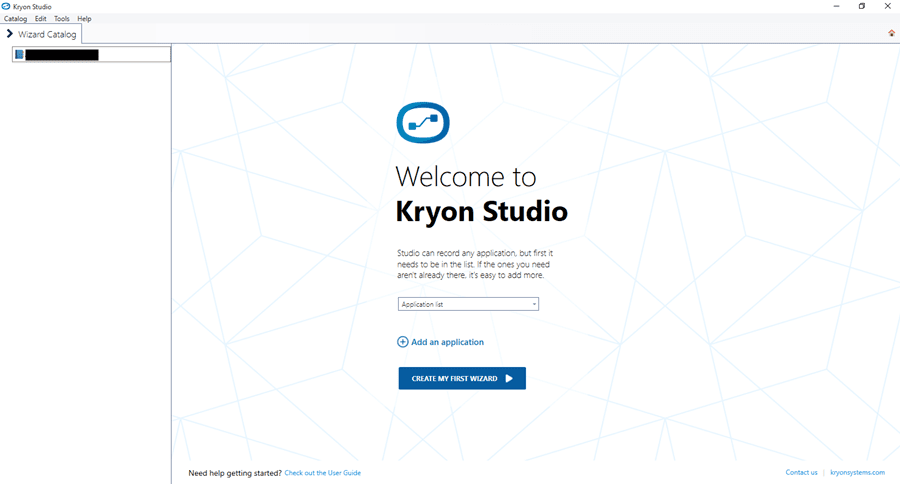
Task: Open the Tools menu
Action: (62, 19)
